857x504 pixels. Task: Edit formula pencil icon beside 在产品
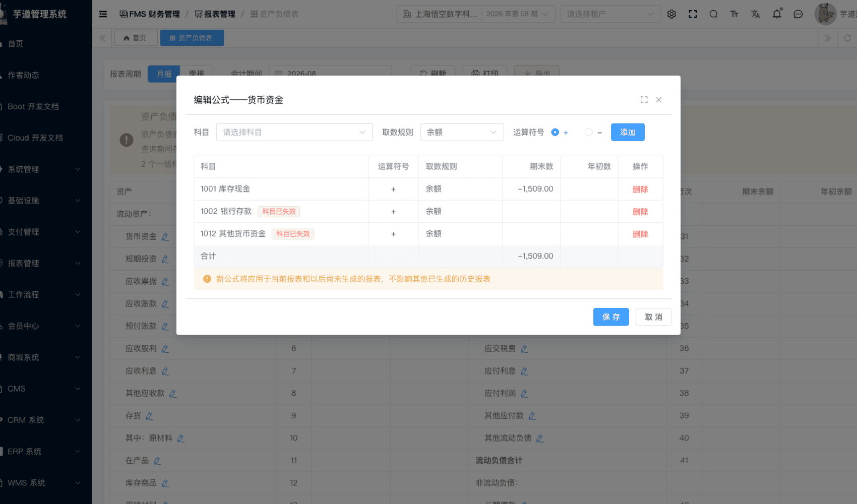157,461
